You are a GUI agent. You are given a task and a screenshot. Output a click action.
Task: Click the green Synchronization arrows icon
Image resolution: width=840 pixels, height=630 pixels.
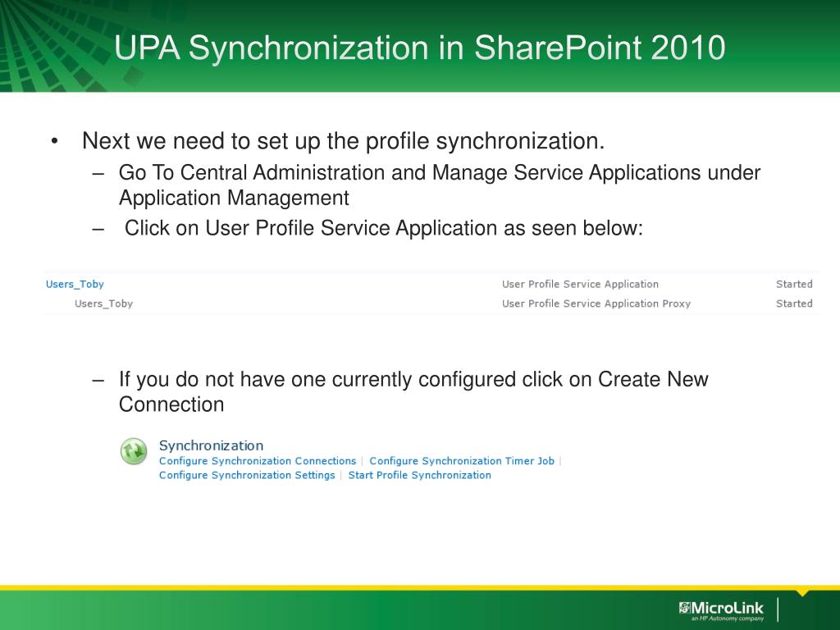(134, 451)
